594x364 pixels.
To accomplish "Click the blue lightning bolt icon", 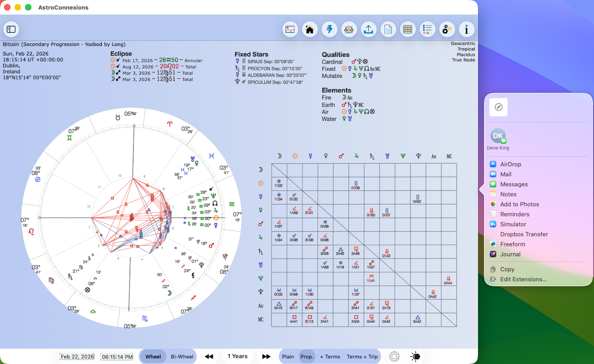I will [x=329, y=30].
